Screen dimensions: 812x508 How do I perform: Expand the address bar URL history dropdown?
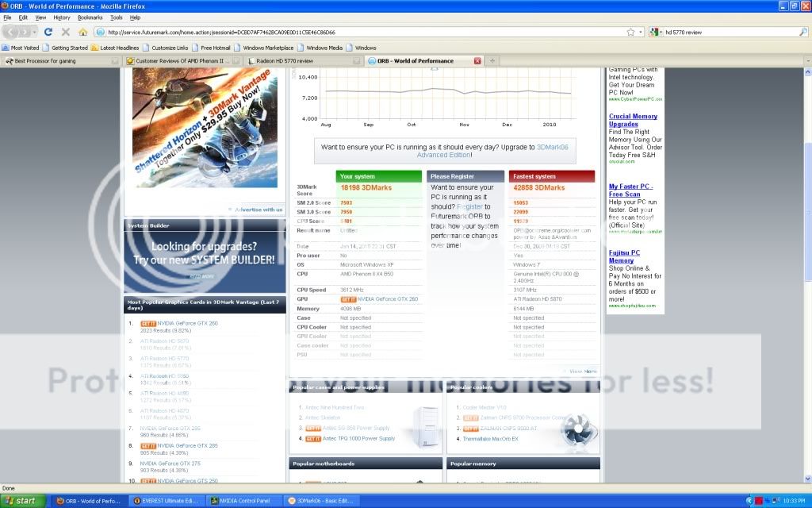tap(641, 32)
